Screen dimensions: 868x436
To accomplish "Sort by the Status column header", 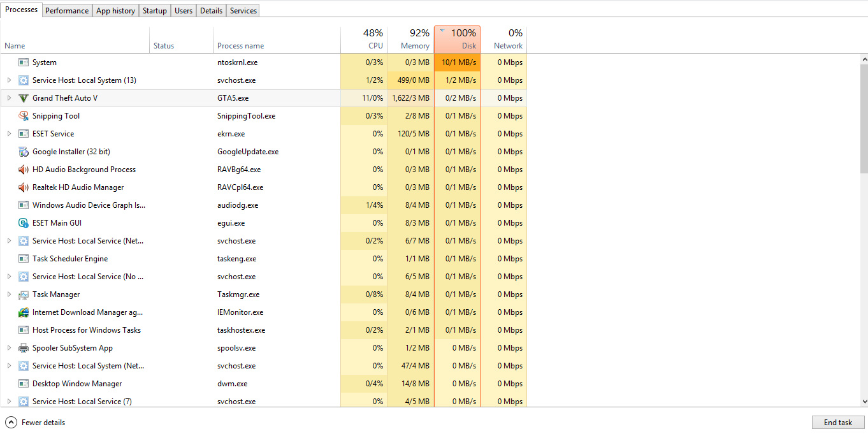I will point(181,40).
